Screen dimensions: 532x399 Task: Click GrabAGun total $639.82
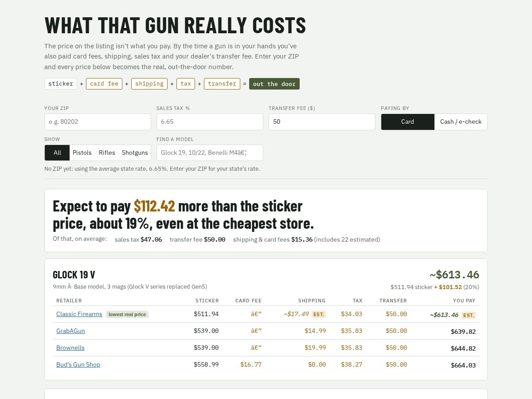[463, 332]
